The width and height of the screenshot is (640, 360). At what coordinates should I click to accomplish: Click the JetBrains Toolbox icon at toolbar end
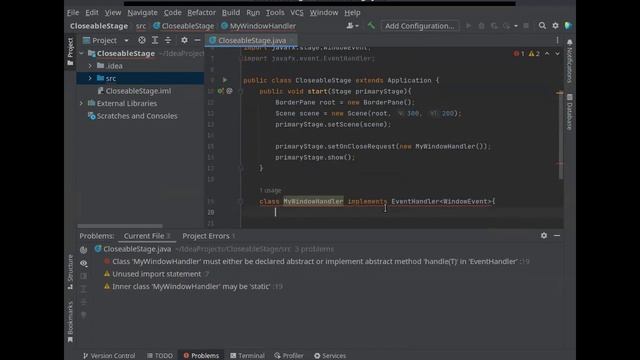[568, 26]
